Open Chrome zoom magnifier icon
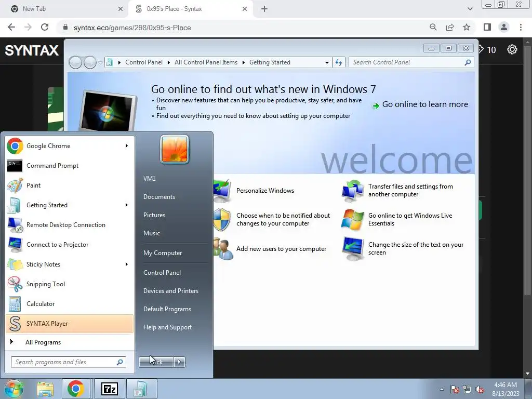This screenshot has width=532, height=399. point(433,27)
